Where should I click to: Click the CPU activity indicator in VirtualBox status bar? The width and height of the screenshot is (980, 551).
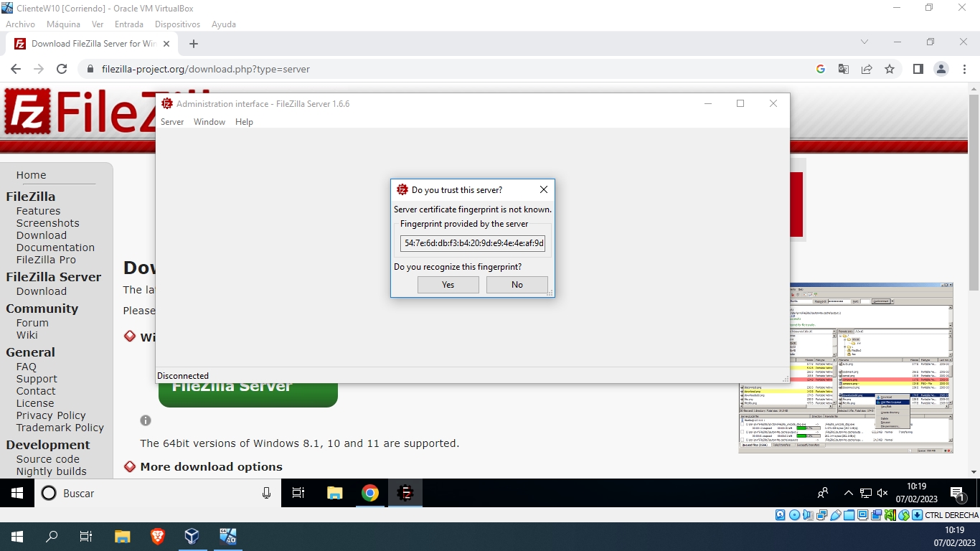pos(890,515)
